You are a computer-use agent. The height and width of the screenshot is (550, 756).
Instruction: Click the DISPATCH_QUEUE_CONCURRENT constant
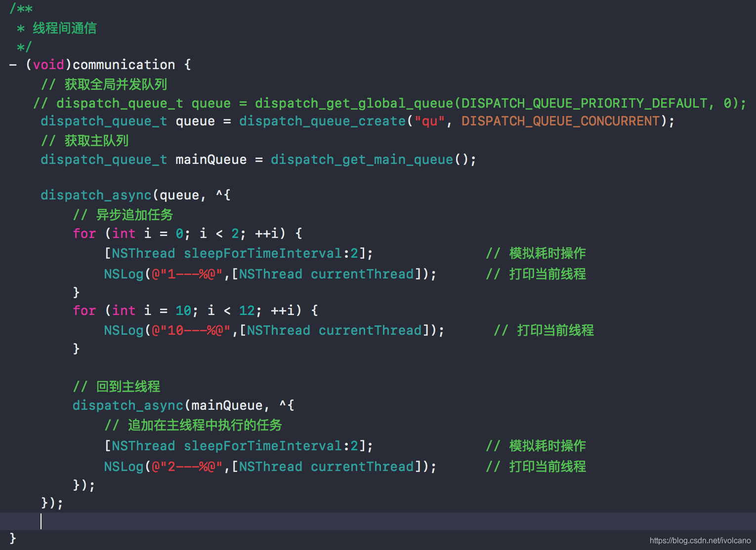coord(561,121)
